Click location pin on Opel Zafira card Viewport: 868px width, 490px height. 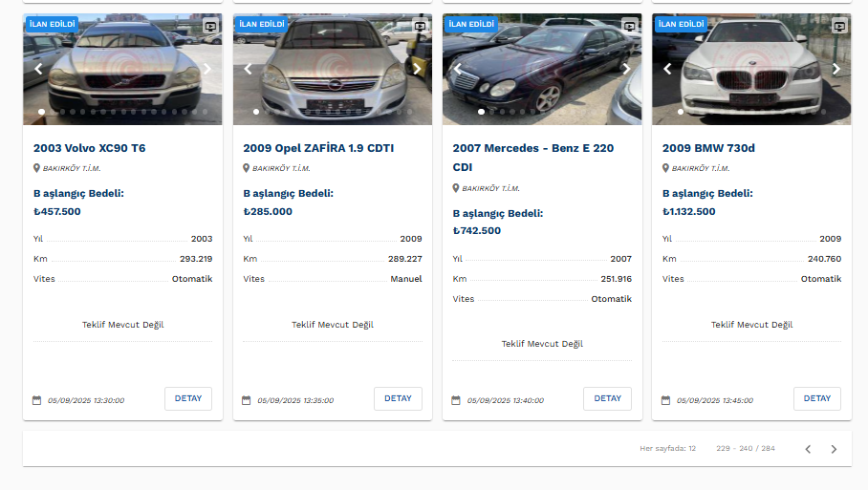247,168
